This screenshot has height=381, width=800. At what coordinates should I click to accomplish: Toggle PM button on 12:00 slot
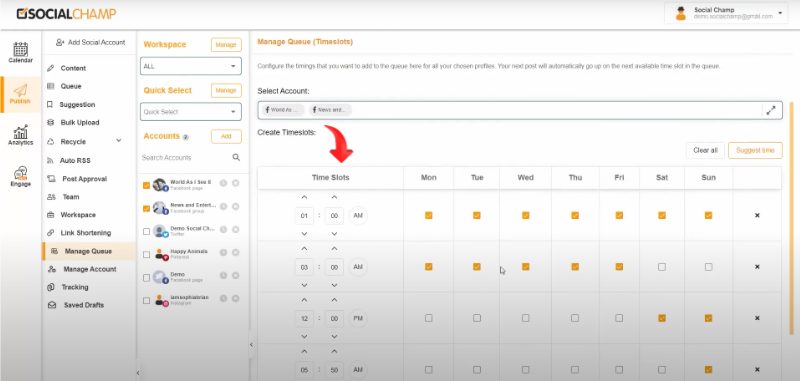click(x=358, y=318)
